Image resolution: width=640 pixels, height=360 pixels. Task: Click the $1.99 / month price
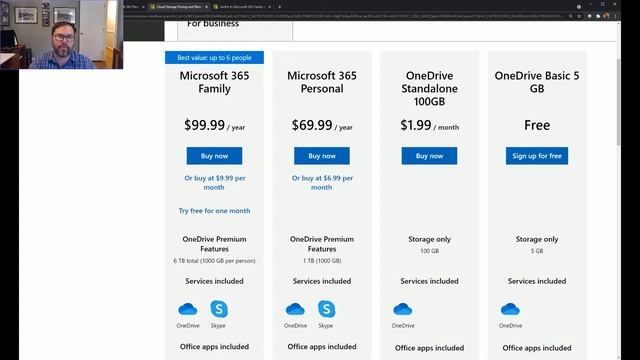click(429, 125)
